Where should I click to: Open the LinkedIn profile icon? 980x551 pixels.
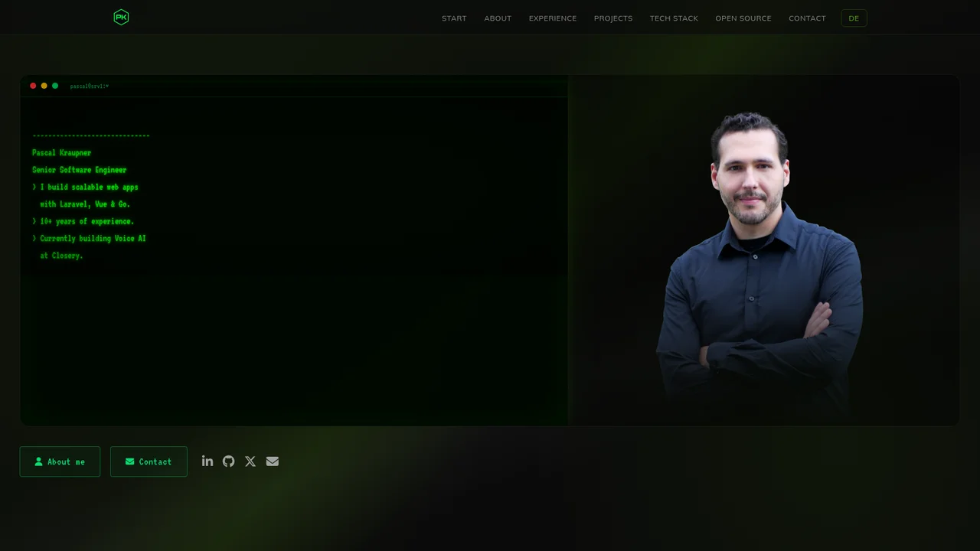pos(207,461)
